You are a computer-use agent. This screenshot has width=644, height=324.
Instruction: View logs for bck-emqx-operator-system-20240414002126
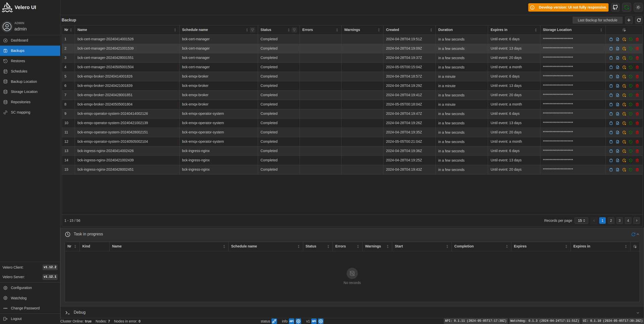(618, 114)
